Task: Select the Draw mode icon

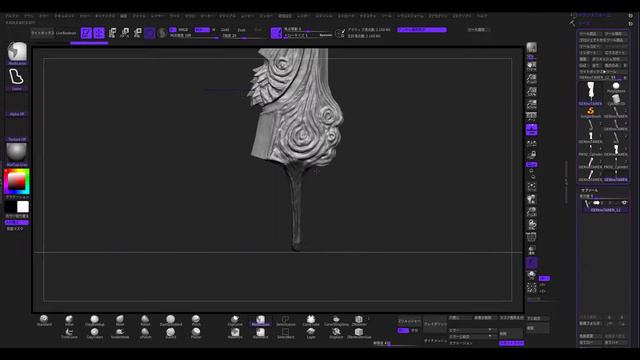Action: click(x=99, y=33)
